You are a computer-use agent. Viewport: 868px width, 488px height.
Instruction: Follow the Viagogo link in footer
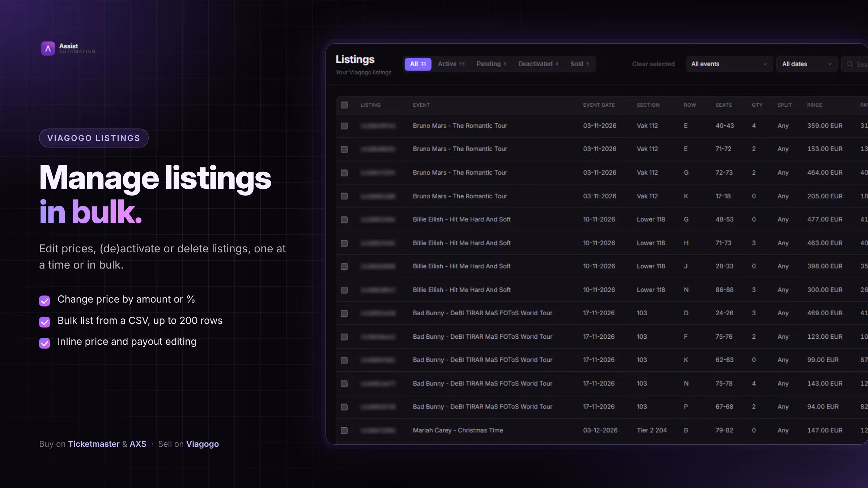pyautogui.click(x=203, y=444)
